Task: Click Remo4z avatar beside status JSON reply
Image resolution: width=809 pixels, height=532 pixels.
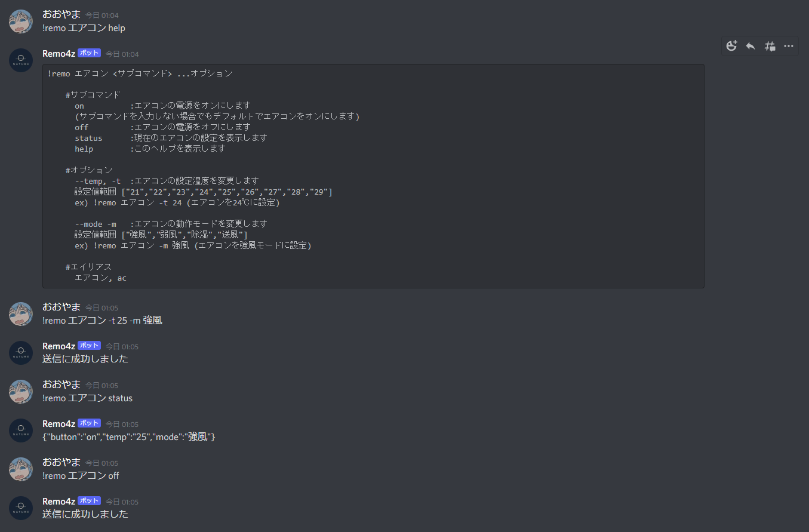Action: [21, 430]
